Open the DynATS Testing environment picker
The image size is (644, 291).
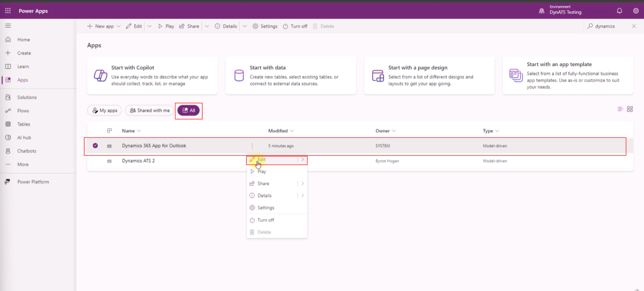point(560,11)
